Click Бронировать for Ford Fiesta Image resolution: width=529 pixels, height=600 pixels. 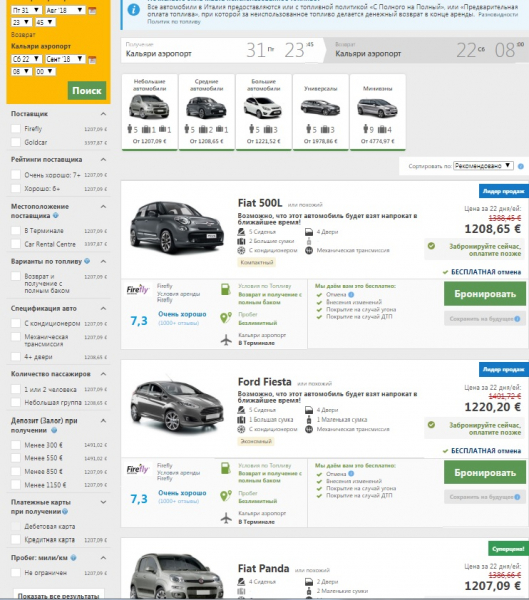(485, 473)
